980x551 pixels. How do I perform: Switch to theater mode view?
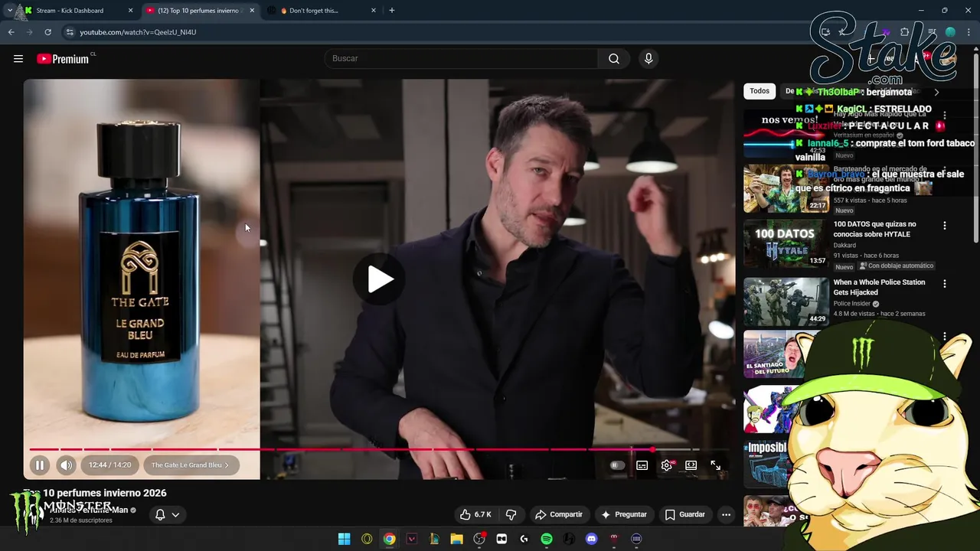pos(691,465)
